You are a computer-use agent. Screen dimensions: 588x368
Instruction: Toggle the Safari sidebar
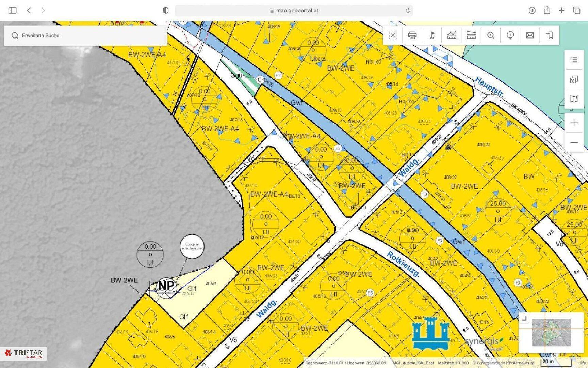12,11
